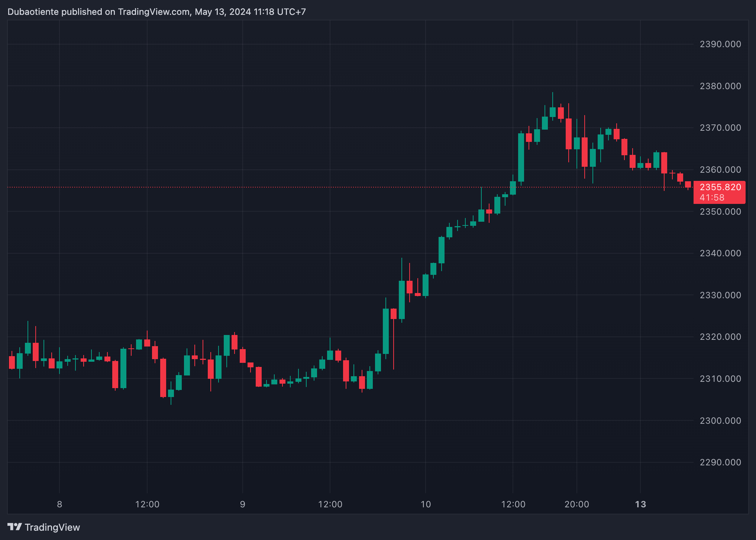Click the 2290.000 price axis label
This screenshot has height=540, width=756.
[x=720, y=462]
